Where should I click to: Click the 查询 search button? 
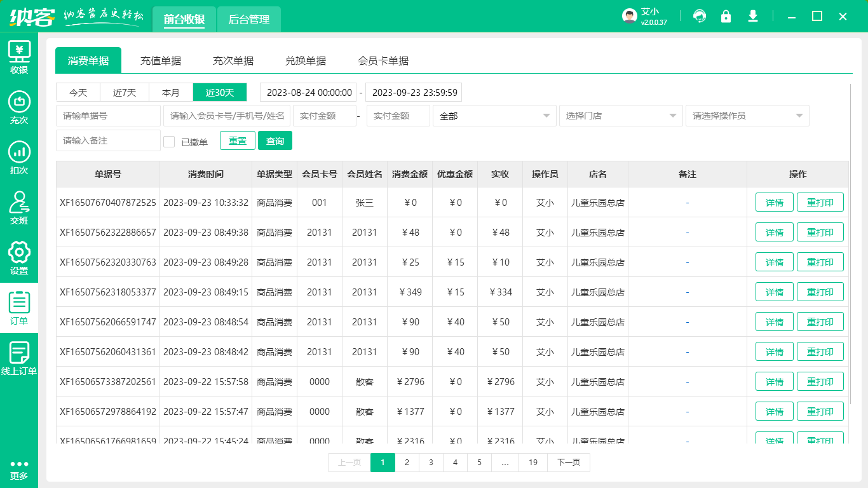[275, 140]
